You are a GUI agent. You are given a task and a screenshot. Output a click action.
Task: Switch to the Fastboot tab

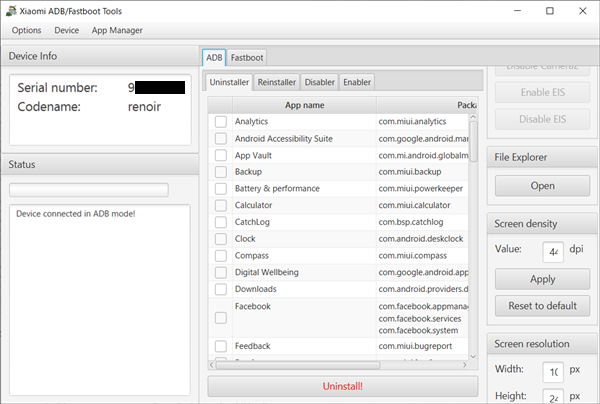pyautogui.click(x=247, y=58)
